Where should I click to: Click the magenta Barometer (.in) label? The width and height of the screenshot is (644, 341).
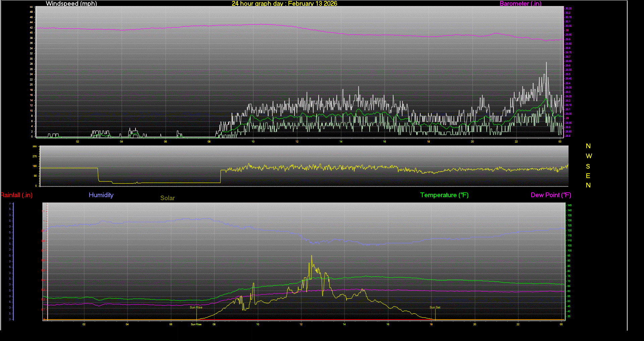pyautogui.click(x=520, y=4)
